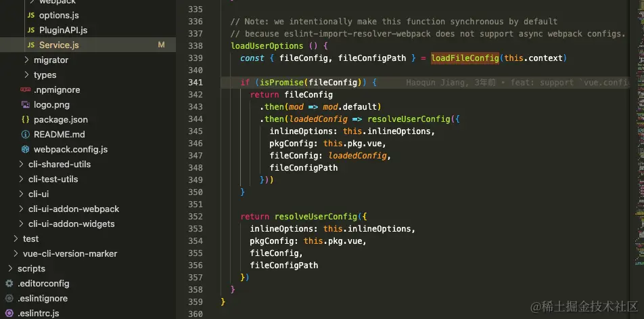Open PluginAPI.js in the explorer
Image resolution: width=644 pixels, height=319 pixels.
pyautogui.click(x=63, y=30)
